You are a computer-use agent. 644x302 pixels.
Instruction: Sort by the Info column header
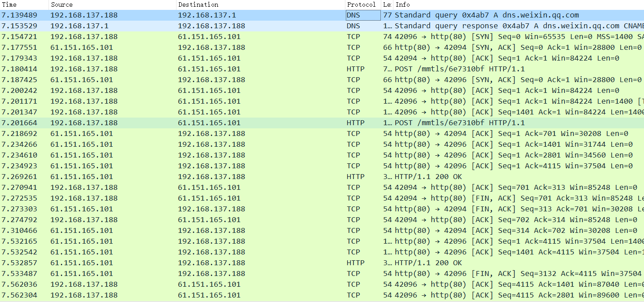[x=519, y=4]
